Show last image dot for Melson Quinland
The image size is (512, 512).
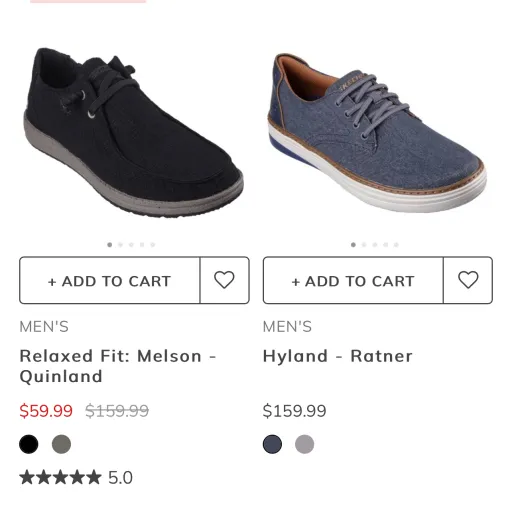[153, 245]
